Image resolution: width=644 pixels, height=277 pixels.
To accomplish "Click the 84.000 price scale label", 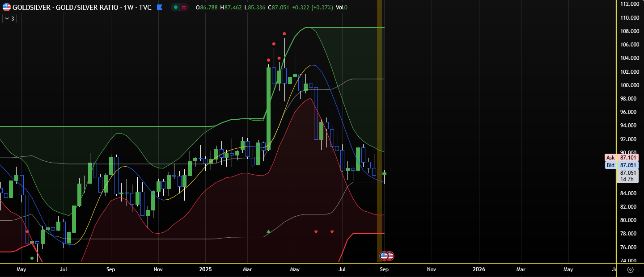I will coord(629,193).
